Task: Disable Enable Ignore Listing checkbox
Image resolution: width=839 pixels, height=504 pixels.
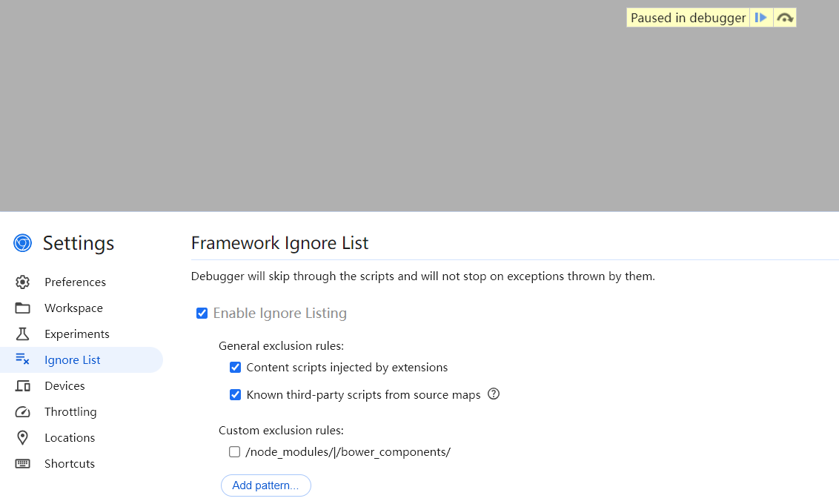Action: (202, 313)
